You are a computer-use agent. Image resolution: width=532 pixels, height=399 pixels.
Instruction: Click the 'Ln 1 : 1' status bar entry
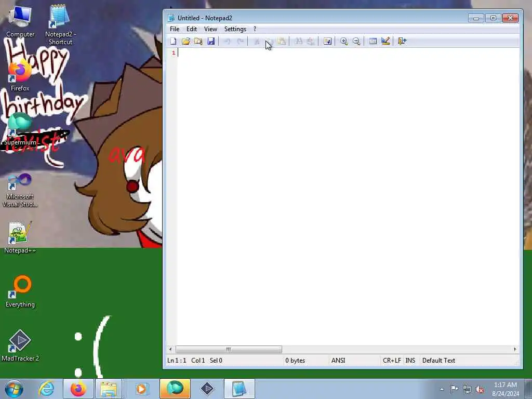tap(177, 361)
